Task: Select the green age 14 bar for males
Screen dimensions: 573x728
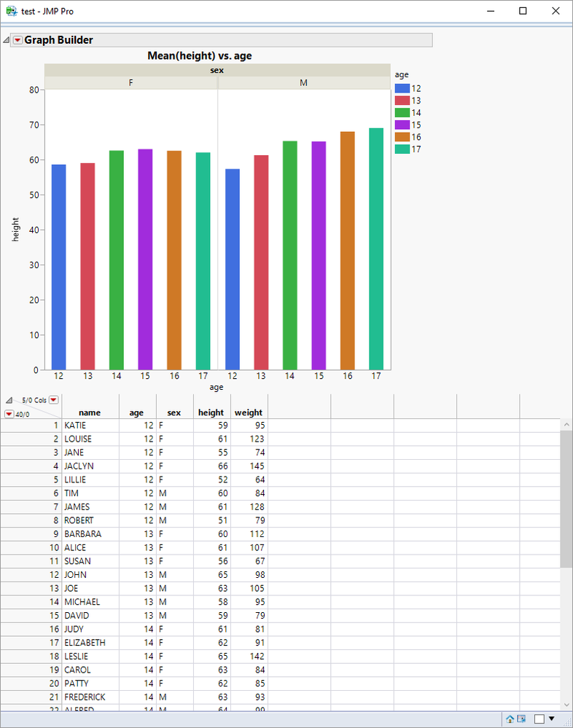Action: click(x=289, y=256)
